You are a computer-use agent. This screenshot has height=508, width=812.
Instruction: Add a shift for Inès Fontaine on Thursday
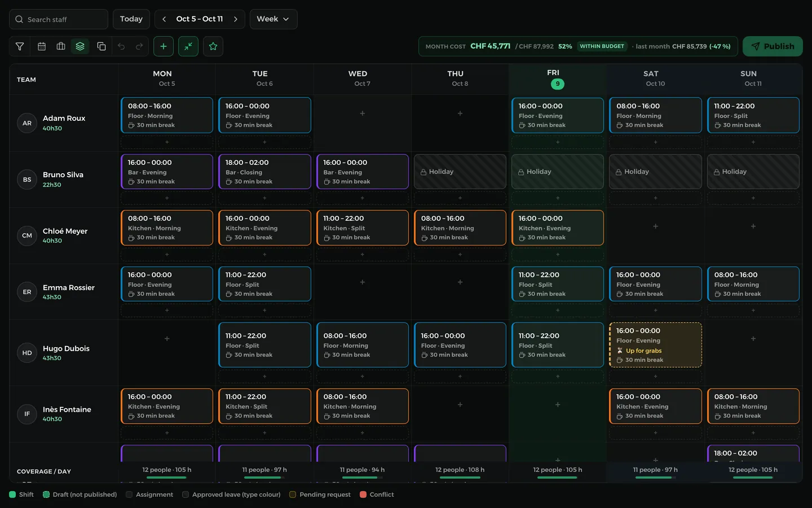pyautogui.click(x=460, y=405)
